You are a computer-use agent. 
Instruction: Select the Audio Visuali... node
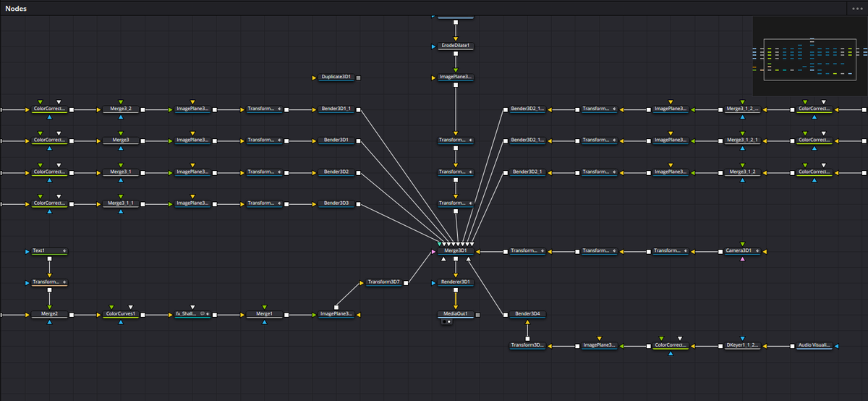tap(814, 346)
